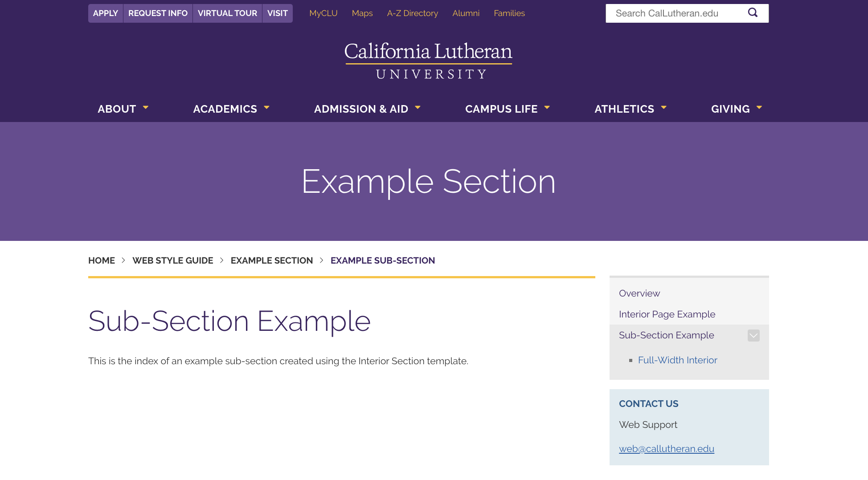
Task: Expand the Campus Life dropdown arrow
Action: (x=547, y=108)
